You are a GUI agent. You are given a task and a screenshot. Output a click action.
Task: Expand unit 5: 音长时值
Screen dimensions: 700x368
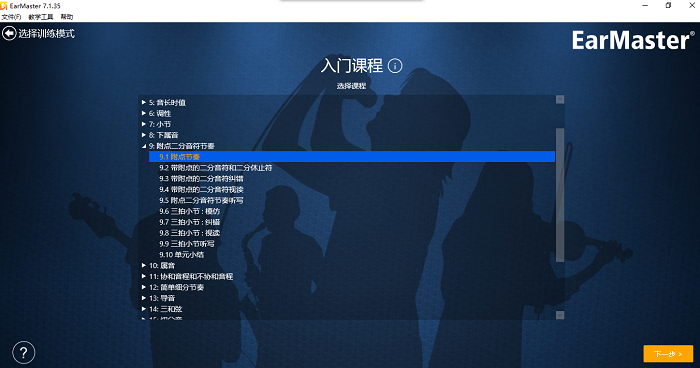[144, 102]
